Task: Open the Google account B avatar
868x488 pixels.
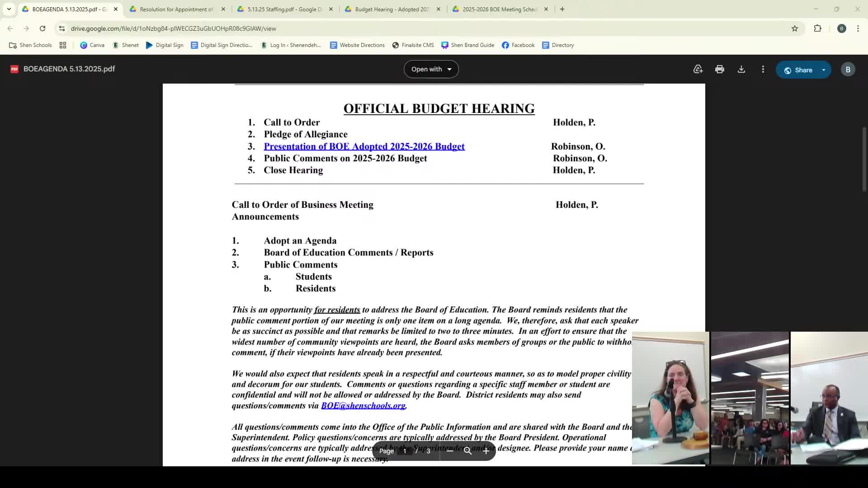Action: point(848,70)
